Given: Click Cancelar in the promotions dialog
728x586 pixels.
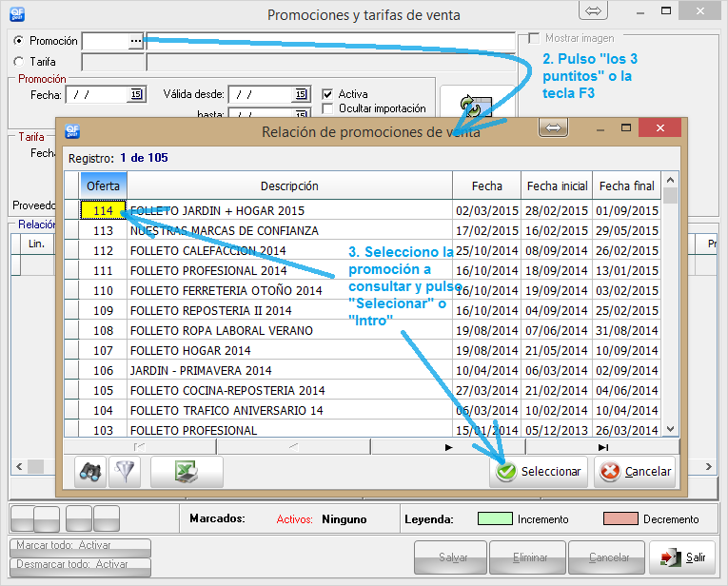Looking at the screenshot, I should click(635, 472).
